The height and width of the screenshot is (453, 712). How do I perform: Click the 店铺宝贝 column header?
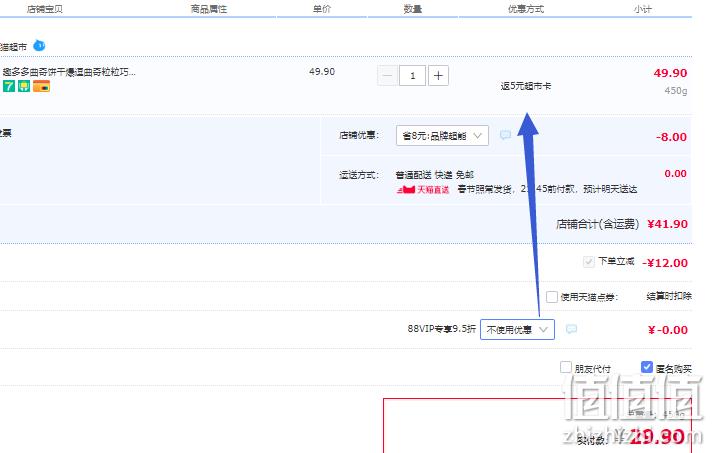tap(44, 9)
